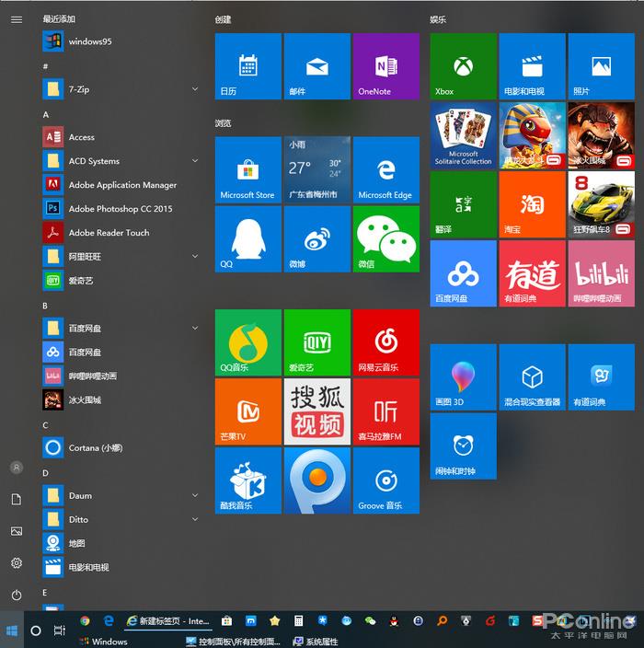Select Access in the app list

(81, 137)
